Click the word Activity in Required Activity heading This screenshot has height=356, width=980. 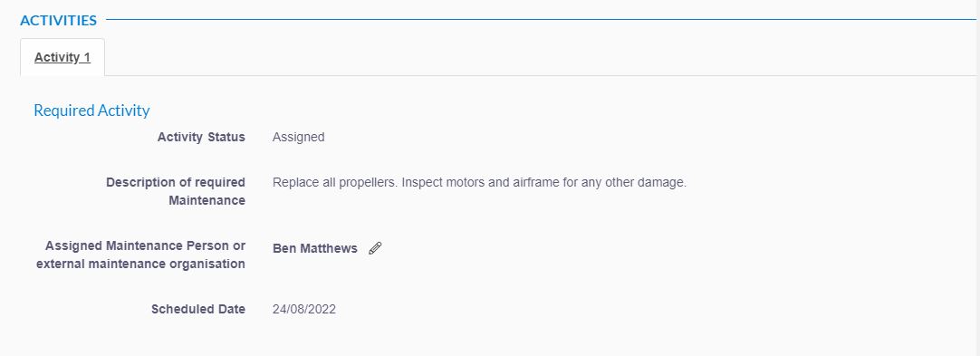124,111
